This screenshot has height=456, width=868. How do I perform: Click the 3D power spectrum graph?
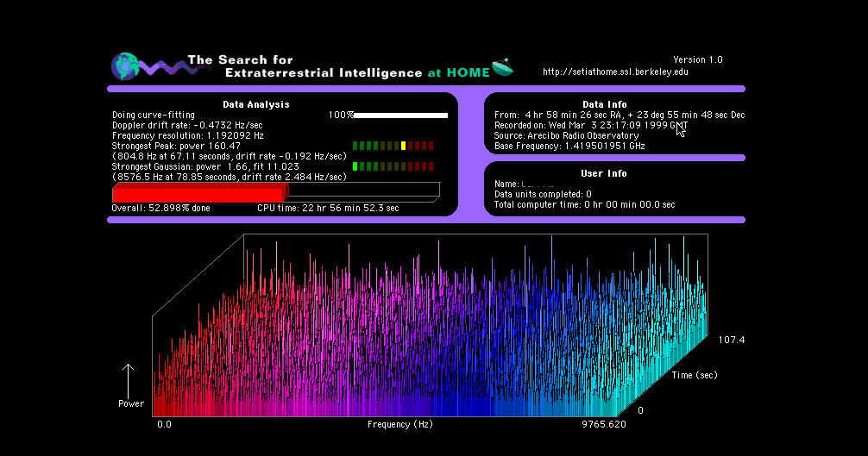[x=431, y=325]
